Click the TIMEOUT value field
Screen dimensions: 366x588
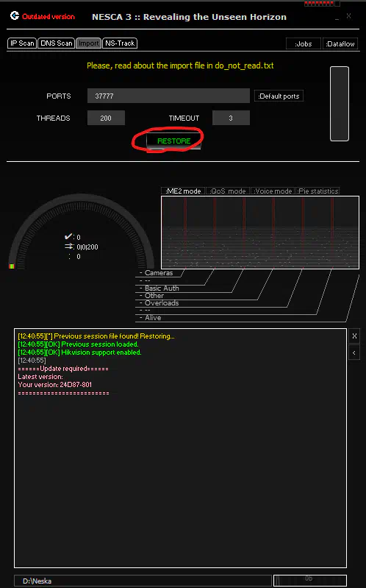(x=231, y=118)
